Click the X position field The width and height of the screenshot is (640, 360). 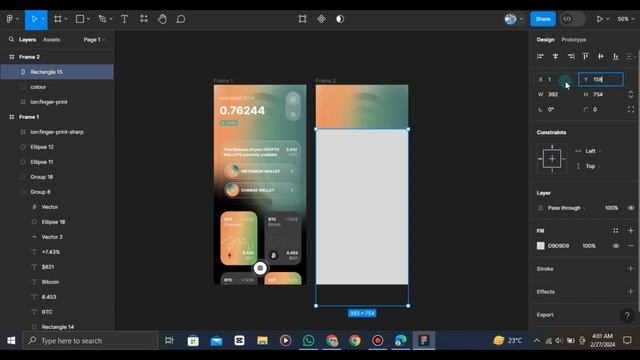[556, 79]
